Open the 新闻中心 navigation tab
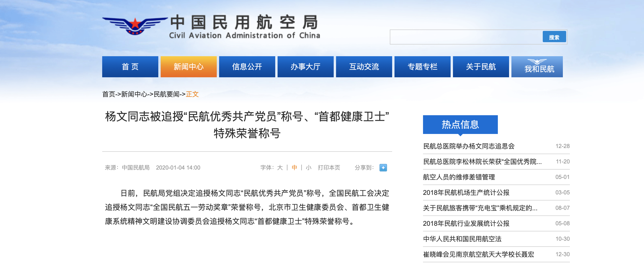This screenshot has height=274, width=644. (188, 67)
